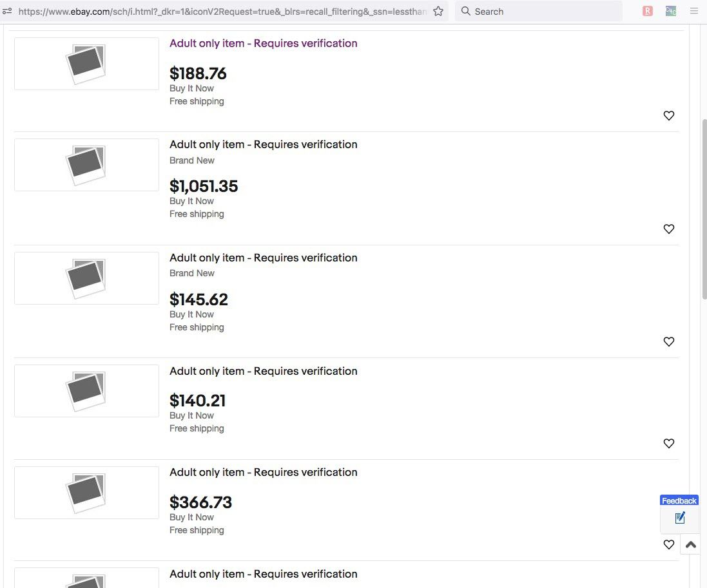Watch the $366.73 item via heart icon
This screenshot has height=588, width=707.
[669, 545]
